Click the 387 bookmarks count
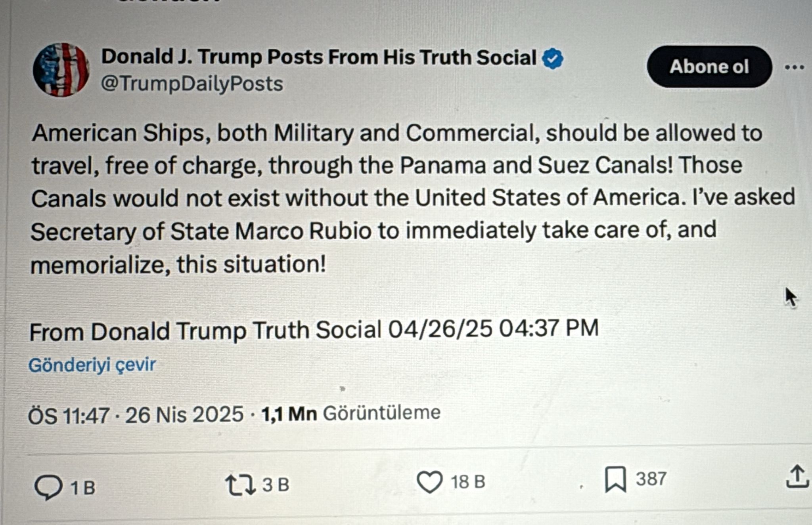This screenshot has width=812, height=525. click(x=651, y=479)
